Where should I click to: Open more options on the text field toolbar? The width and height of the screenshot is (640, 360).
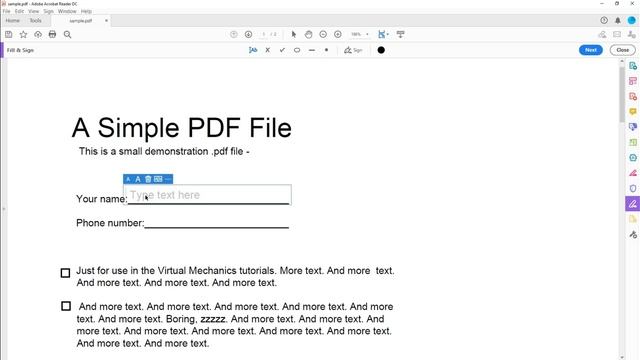tap(167, 179)
